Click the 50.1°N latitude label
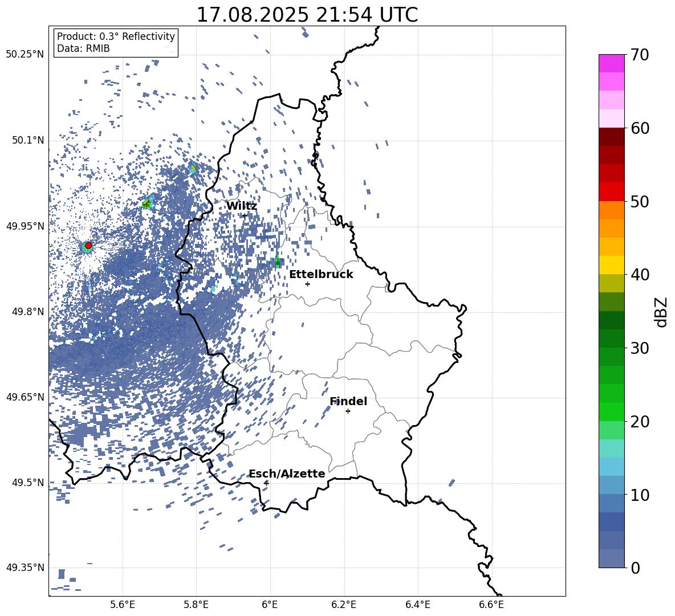 click(27, 141)
